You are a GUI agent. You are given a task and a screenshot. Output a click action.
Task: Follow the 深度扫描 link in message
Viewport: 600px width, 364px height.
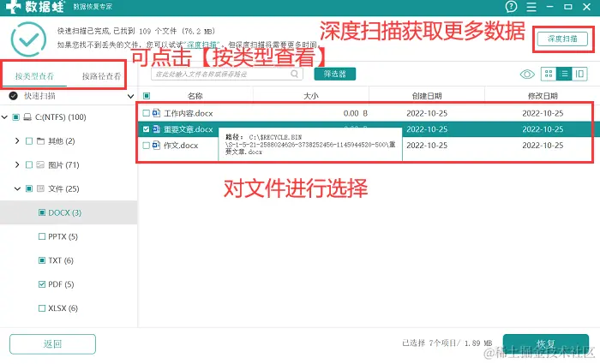click(x=201, y=45)
